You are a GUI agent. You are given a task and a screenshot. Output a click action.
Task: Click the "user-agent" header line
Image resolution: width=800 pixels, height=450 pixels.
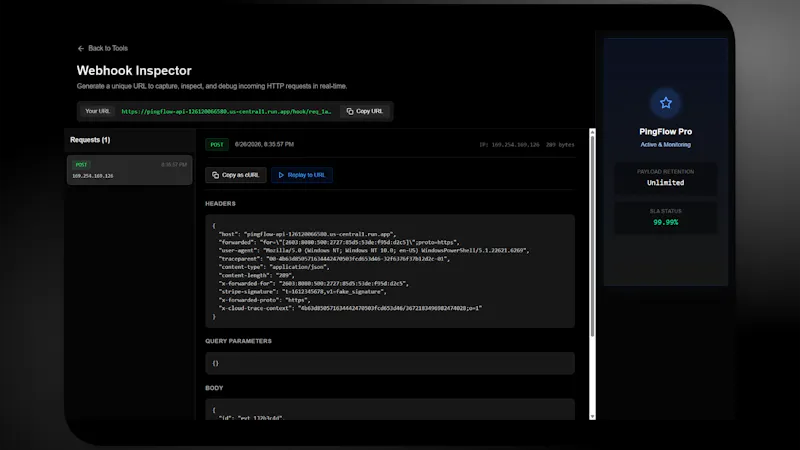click(374, 251)
